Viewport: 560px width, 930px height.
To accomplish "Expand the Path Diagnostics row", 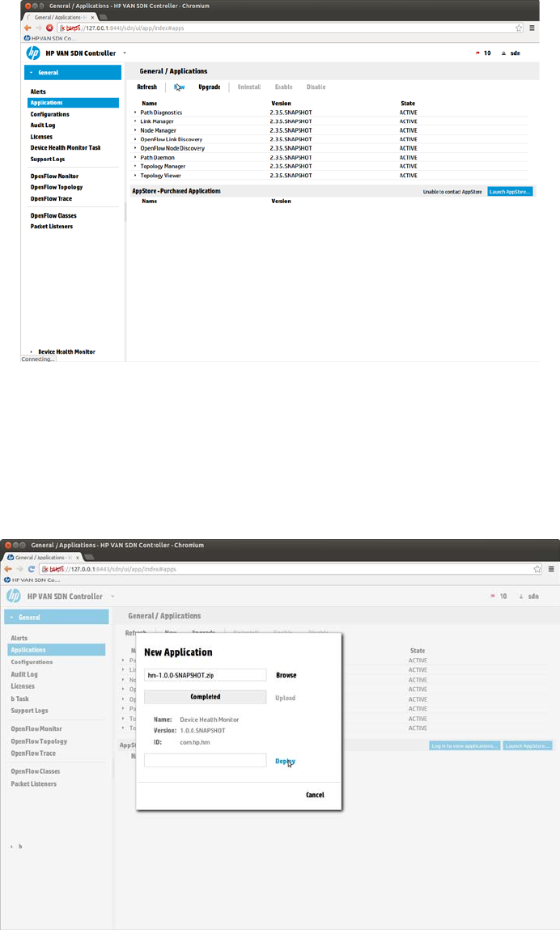I will click(135, 112).
